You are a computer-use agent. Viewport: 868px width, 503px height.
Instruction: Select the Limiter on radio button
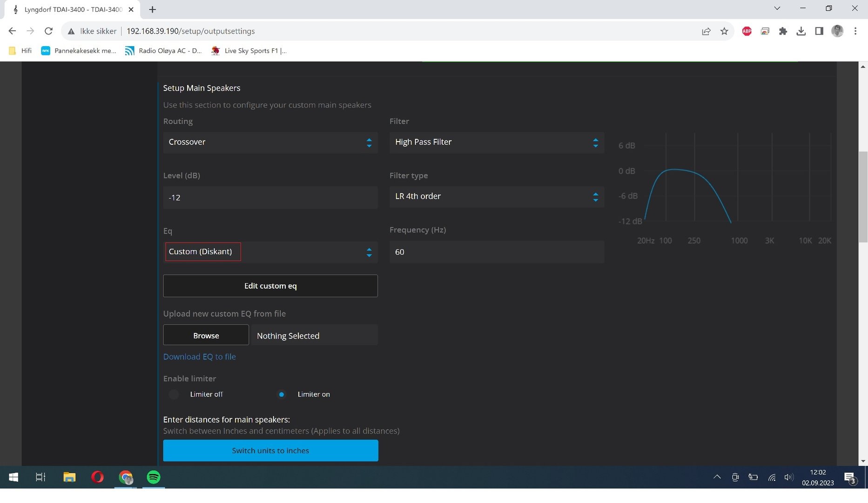[282, 394]
